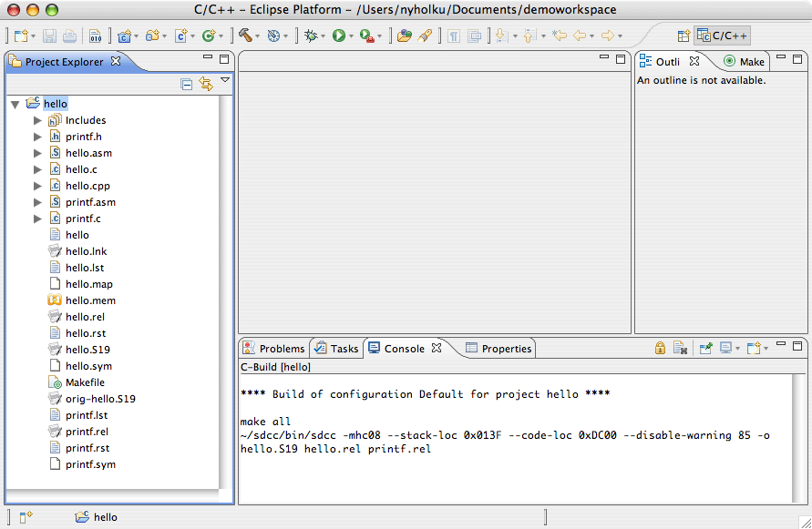This screenshot has width=812, height=529.
Task: Click the grayed-out Save icon
Action: [50, 36]
